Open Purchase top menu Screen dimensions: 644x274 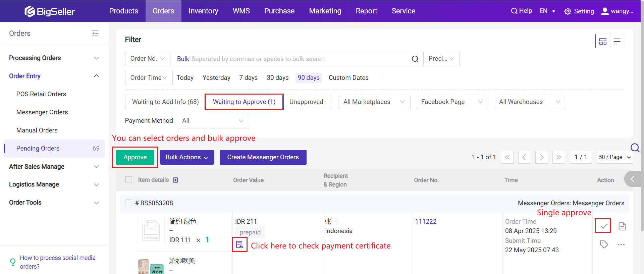click(x=279, y=11)
